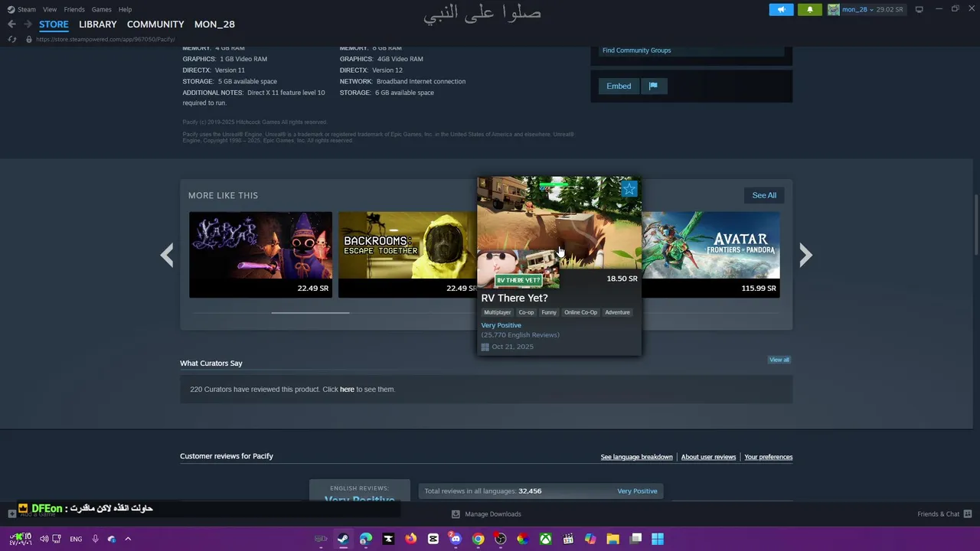Select the Adventure tag
Image resolution: width=980 pixels, height=551 pixels.
(617, 312)
